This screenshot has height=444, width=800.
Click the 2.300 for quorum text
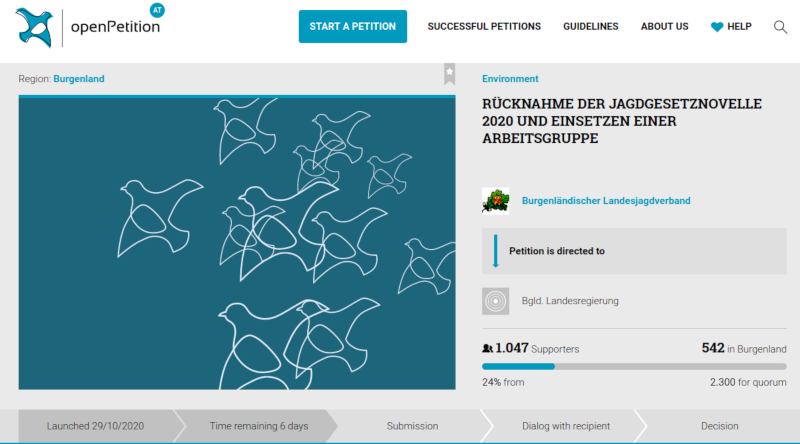[748, 382]
